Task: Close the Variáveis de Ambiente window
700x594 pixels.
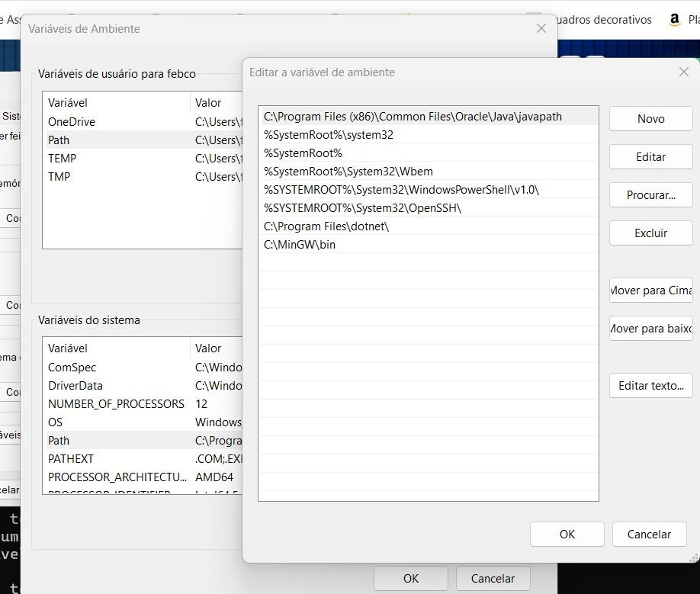Action: pos(541,28)
